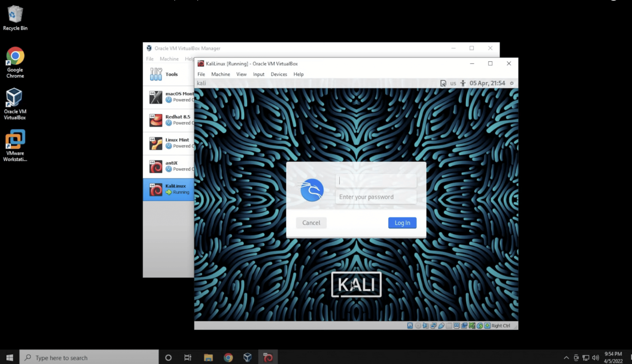
Task: Open the Machine menu in VirtualBox Manager
Action: click(169, 59)
